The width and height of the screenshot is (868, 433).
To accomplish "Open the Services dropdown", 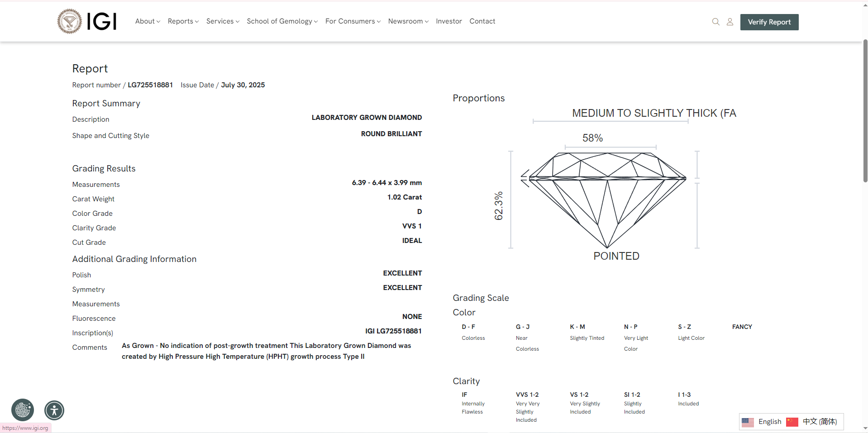I will 223,21.
